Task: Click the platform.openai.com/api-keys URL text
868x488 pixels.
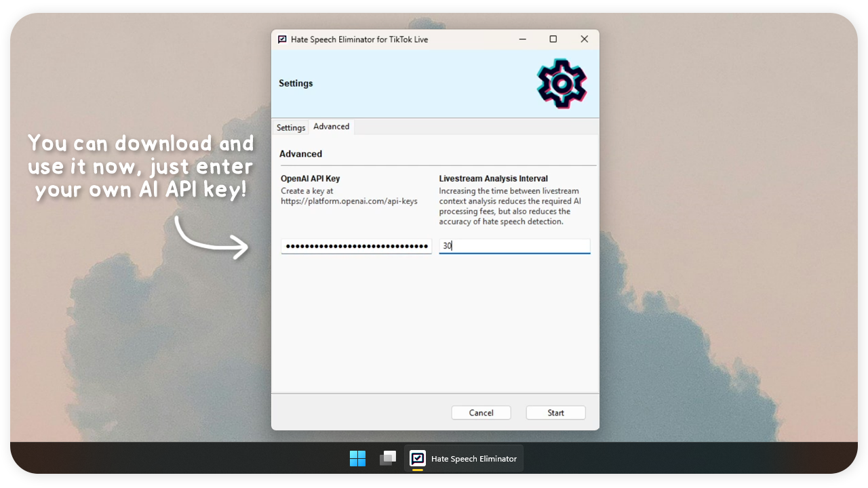Action: [x=349, y=201]
